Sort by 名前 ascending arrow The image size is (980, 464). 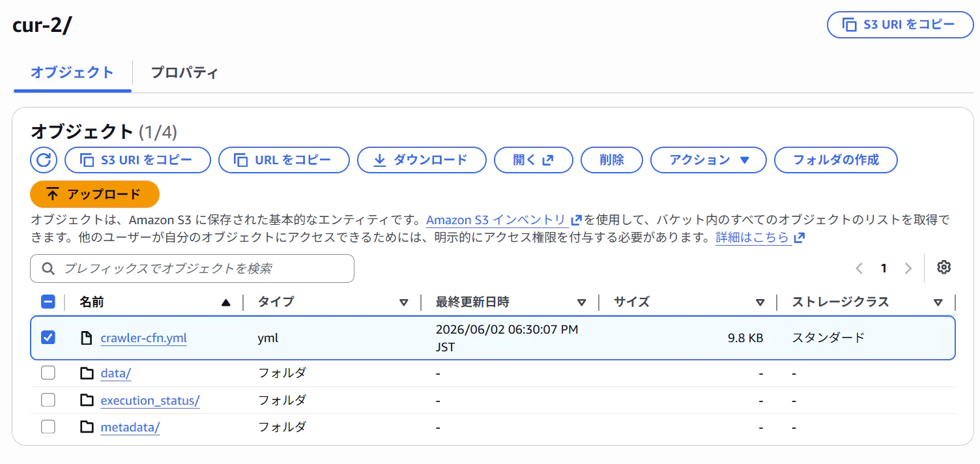pyautogui.click(x=226, y=302)
